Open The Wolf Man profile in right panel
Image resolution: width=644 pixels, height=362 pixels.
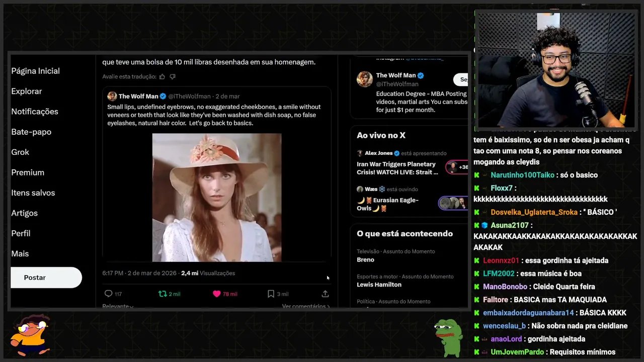(396, 75)
